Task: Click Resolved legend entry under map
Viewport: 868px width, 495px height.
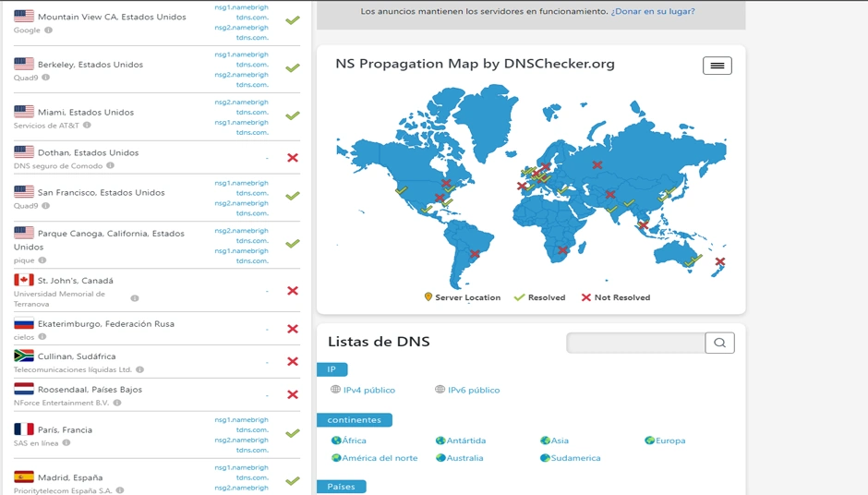Action: [540, 297]
